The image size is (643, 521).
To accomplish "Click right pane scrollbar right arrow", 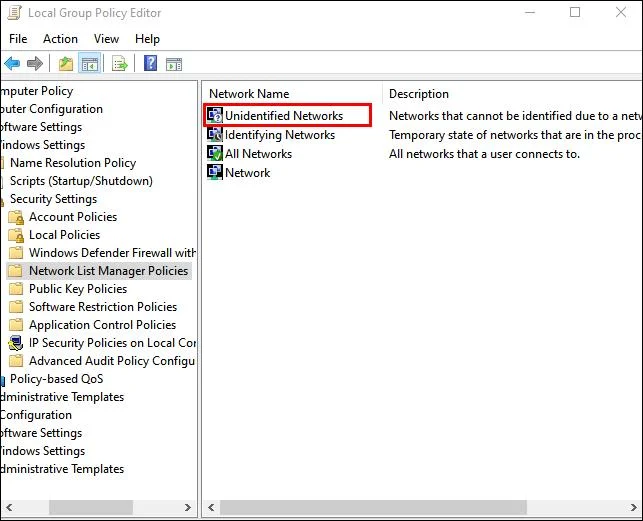I will click(x=634, y=507).
